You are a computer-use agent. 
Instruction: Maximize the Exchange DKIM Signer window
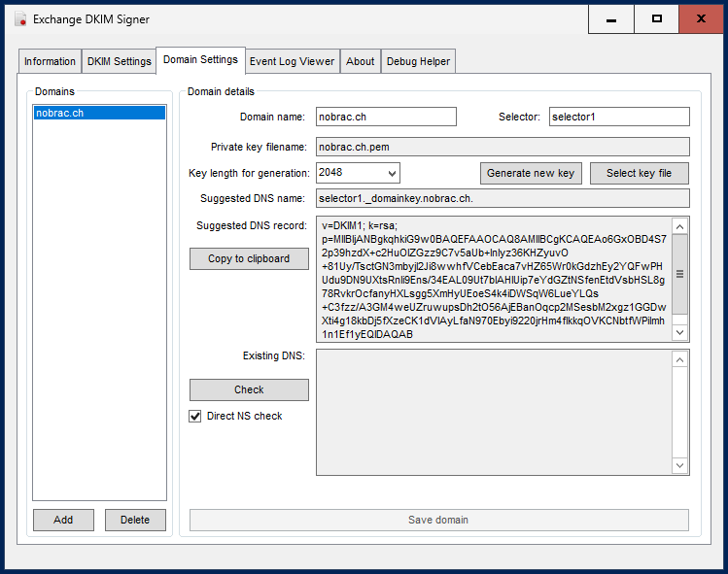pyautogui.click(x=656, y=19)
